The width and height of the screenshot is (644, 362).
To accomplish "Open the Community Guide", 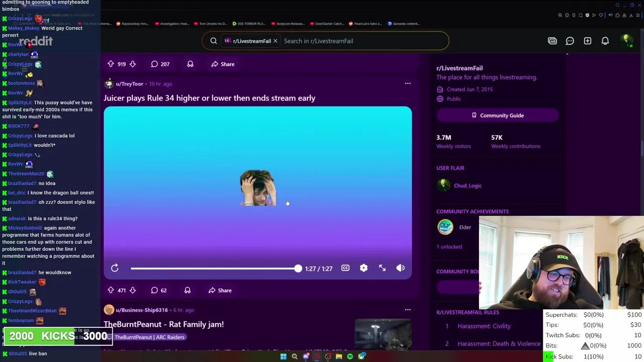I will coord(498,115).
